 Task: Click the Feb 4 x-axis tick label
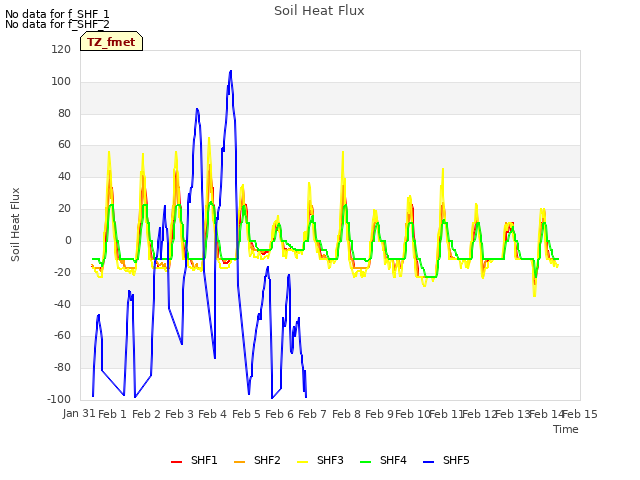(x=212, y=414)
